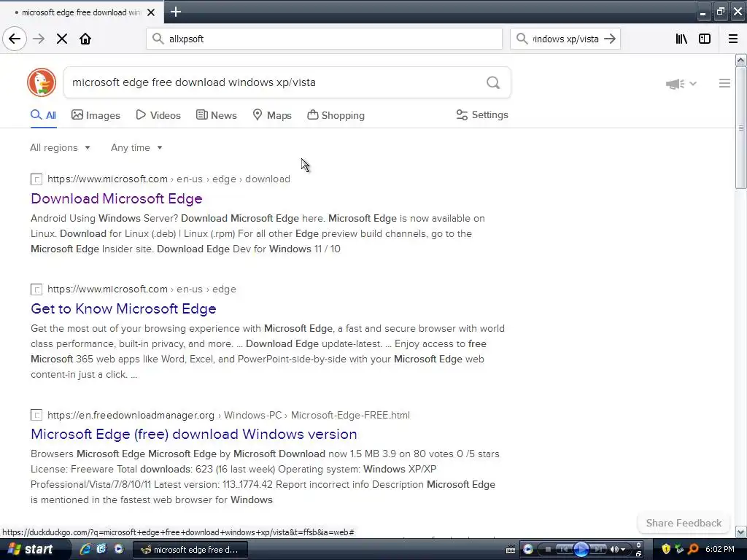This screenshot has height=560, width=747.
Task: Click the Media Player toolbar logo icon
Action: pyautogui.click(x=528, y=550)
